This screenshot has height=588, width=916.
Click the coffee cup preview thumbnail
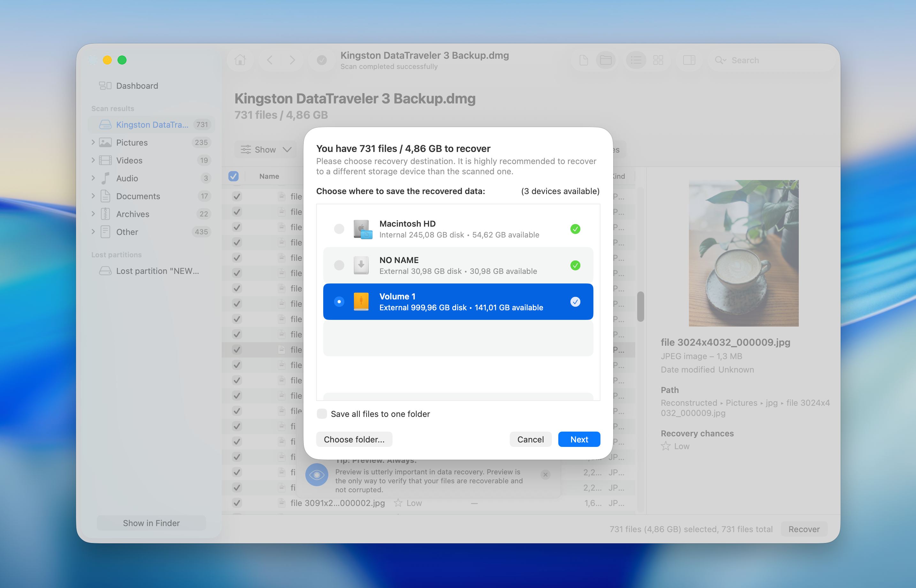coord(743,253)
